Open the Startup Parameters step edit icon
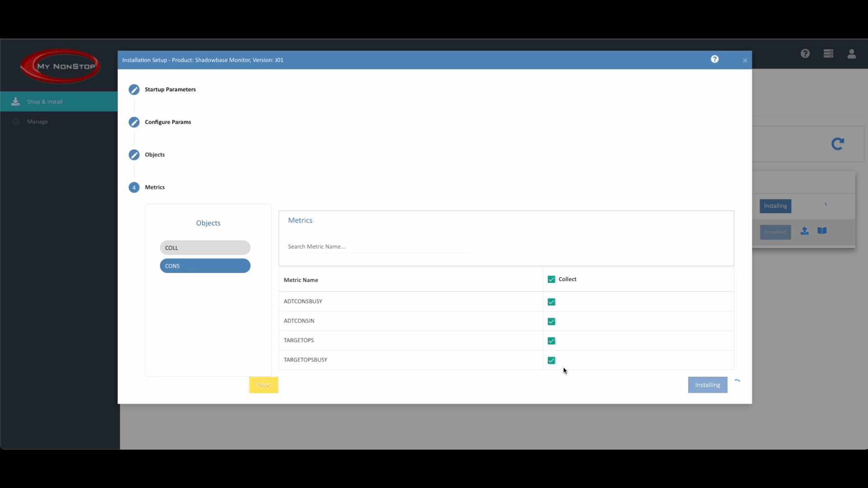Screen dimensions: 868x488 point(134,89)
